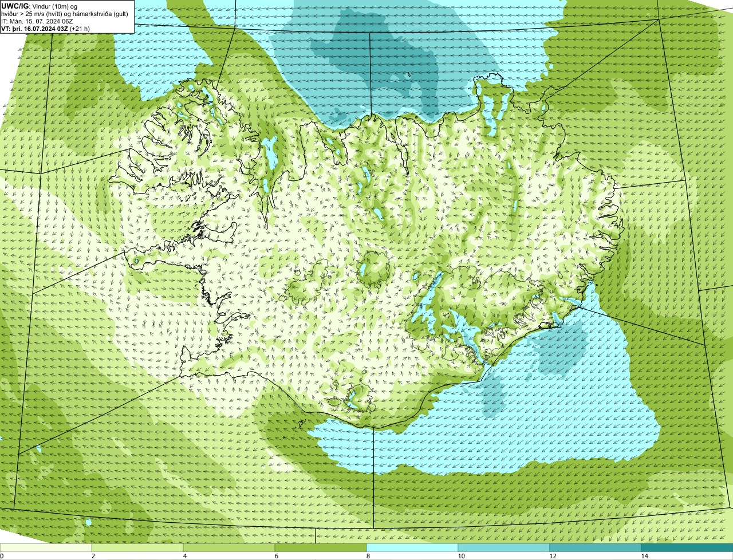This screenshot has height=560, width=733.
Task: Click the 12–14 teal colour scale segment
Action: click(x=596, y=547)
